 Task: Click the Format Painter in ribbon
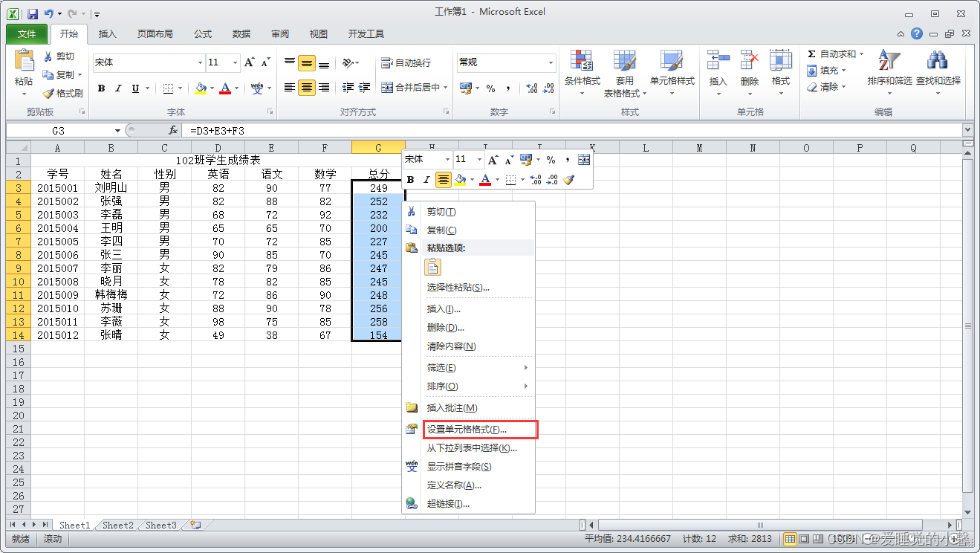pyautogui.click(x=62, y=94)
